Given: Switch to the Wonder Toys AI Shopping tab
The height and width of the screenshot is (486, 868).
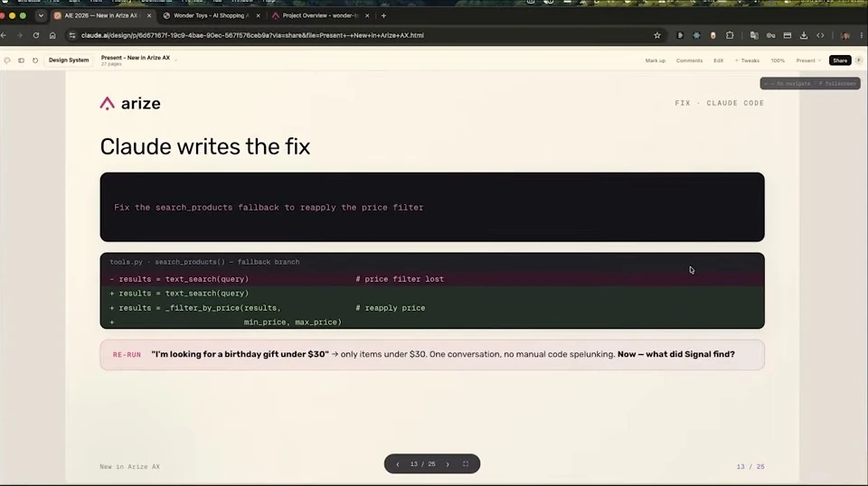Looking at the screenshot, I should pos(211,15).
